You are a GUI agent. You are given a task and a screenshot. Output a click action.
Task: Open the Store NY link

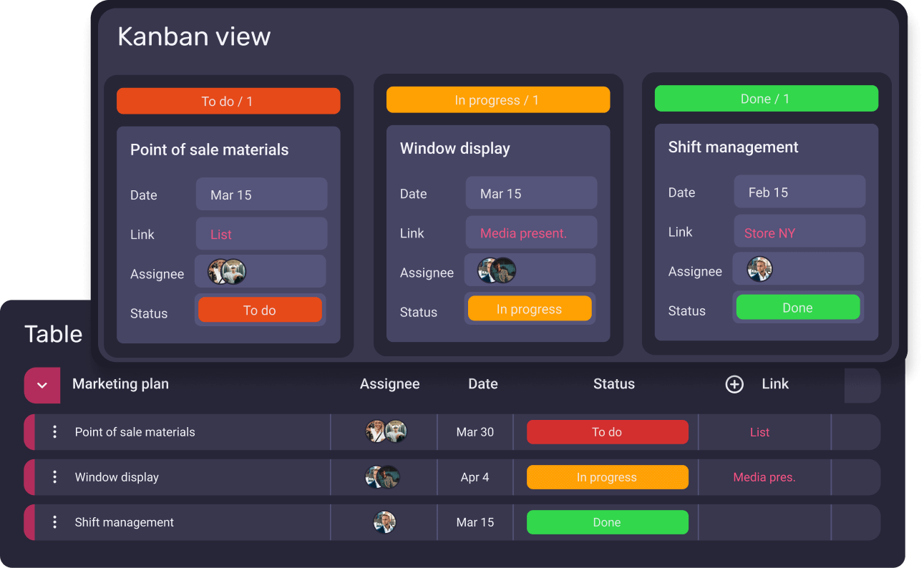tap(769, 233)
